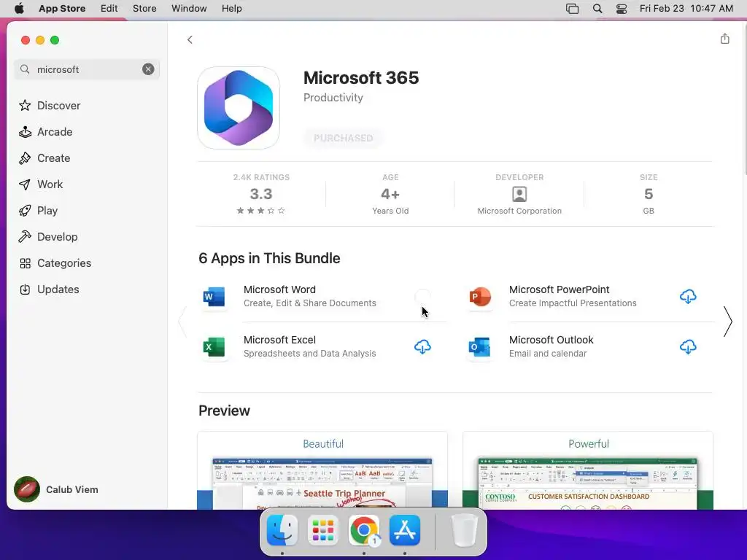The image size is (747, 560).
Task: Open the Microsoft PowerPoint title
Action: (560, 289)
